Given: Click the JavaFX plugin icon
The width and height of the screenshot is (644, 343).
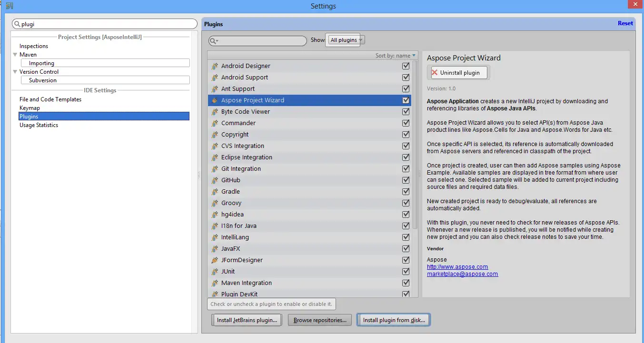Looking at the screenshot, I should 215,249.
